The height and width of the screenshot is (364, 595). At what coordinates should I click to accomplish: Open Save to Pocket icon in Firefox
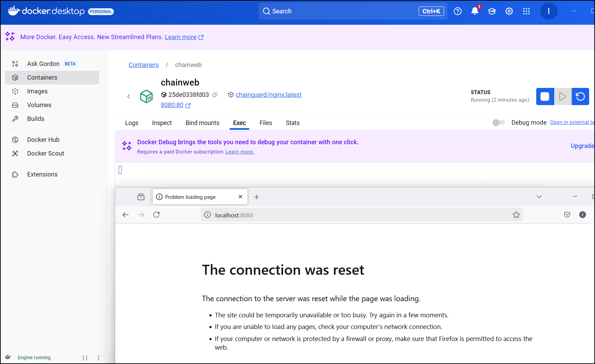point(567,215)
